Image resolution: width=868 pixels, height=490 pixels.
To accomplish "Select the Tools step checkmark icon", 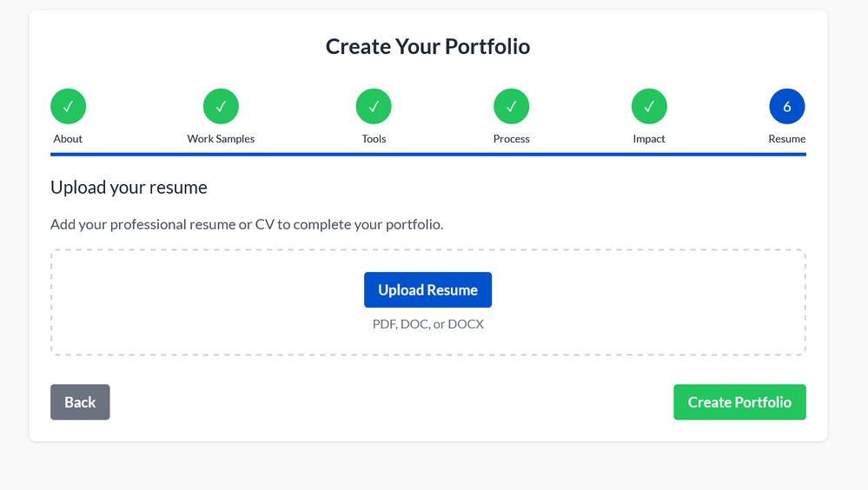I will coord(374,107).
